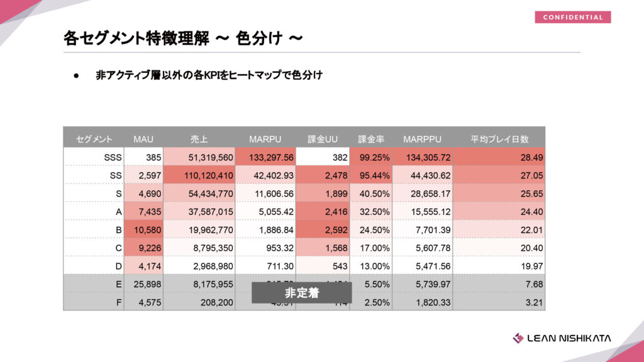Click the 課金UU column header

(322, 138)
